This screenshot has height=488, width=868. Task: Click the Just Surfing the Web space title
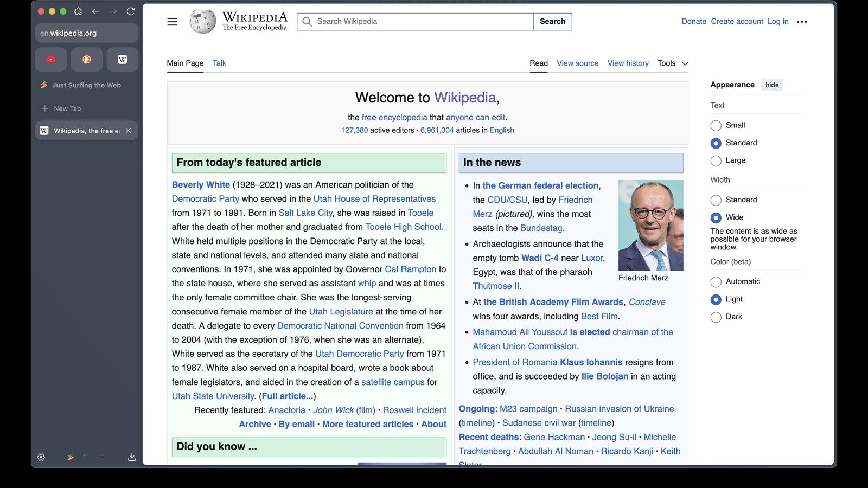(x=87, y=85)
